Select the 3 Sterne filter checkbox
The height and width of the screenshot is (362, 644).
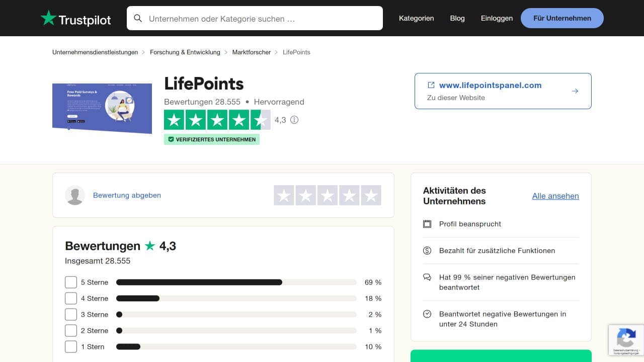click(x=70, y=314)
